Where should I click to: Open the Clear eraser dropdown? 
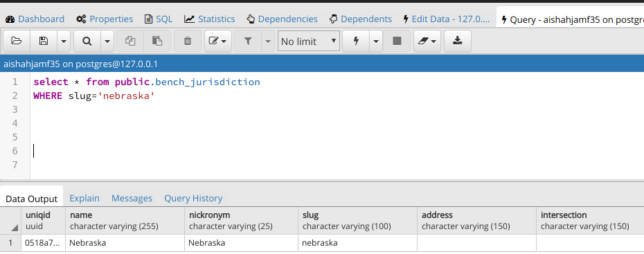[427, 41]
